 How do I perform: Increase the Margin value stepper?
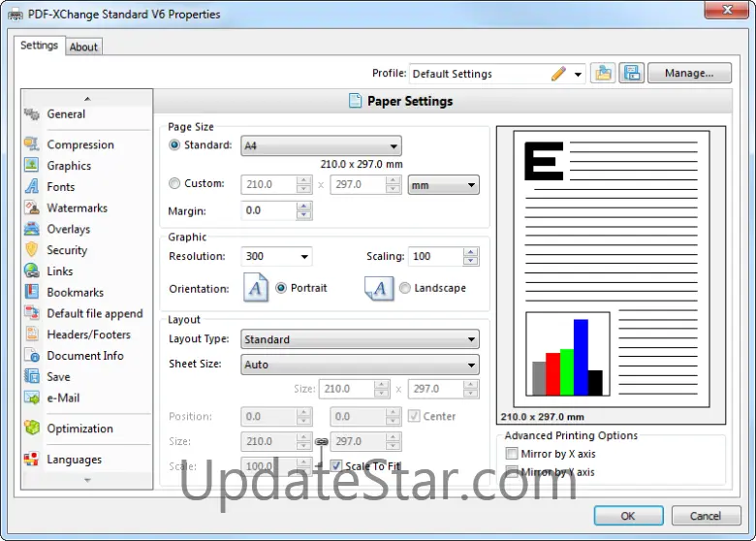303,206
